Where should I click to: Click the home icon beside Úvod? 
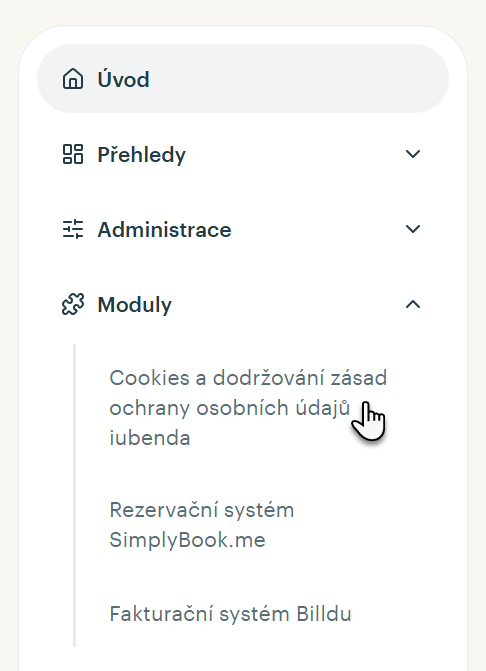click(x=73, y=79)
